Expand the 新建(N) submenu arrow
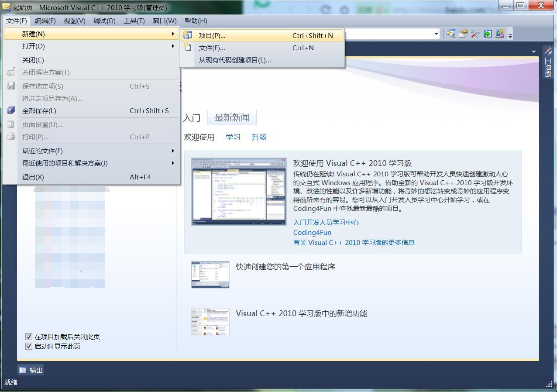Screen dimensions: 557x392 173,34
